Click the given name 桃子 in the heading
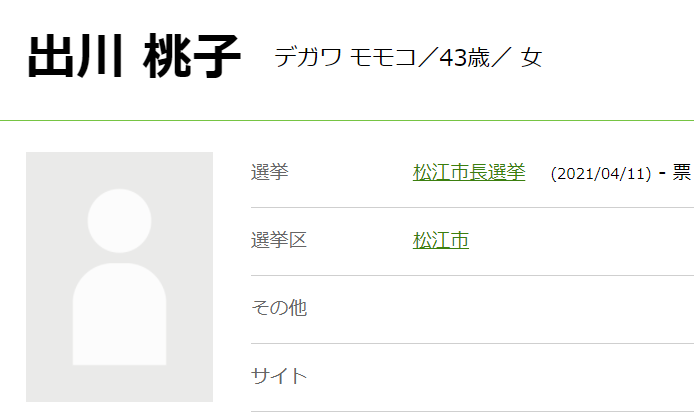The height and width of the screenshot is (420, 694). pyautogui.click(x=192, y=58)
